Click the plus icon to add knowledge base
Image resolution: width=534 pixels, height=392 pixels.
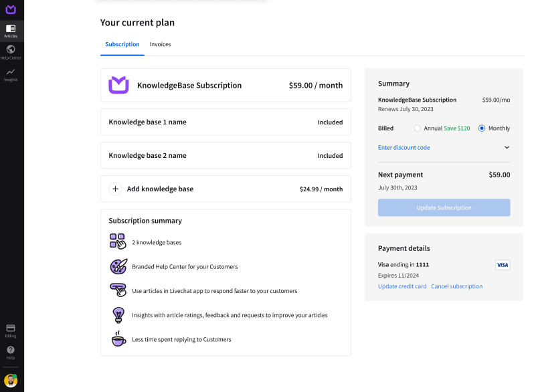(116, 189)
